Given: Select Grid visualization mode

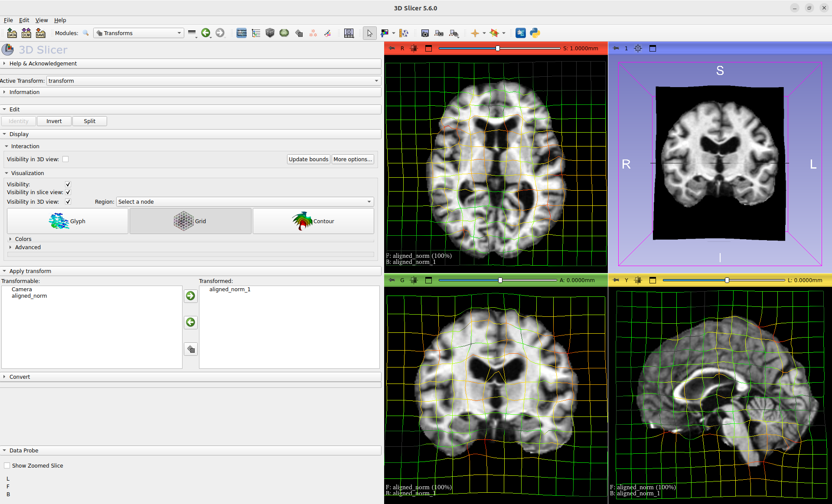Looking at the screenshot, I should [x=190, y=221].
